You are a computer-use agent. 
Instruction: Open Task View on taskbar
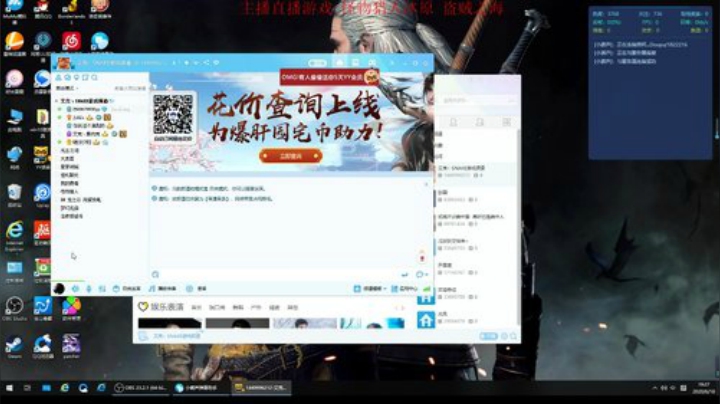point(28,388)
